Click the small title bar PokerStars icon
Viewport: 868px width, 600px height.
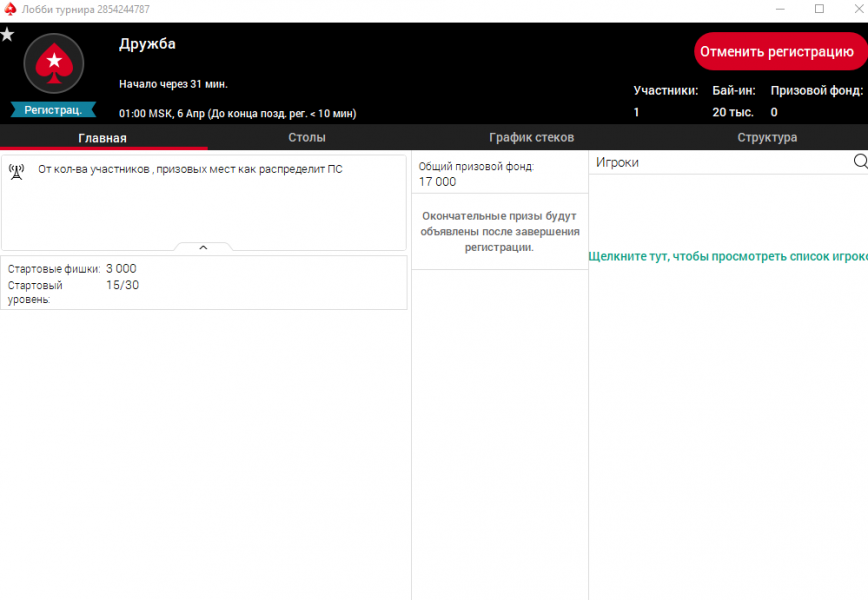9,9
